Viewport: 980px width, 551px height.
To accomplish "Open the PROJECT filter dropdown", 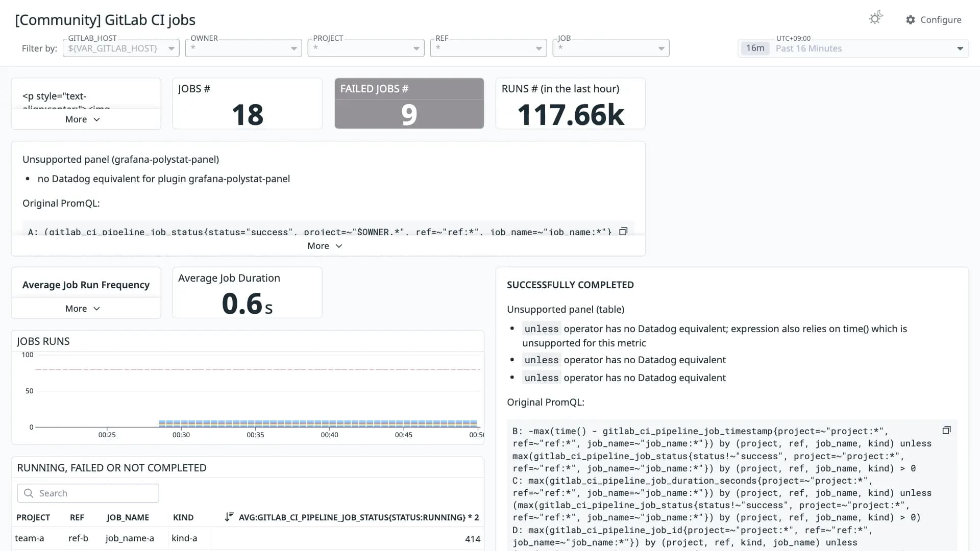I will pos(366,48).
